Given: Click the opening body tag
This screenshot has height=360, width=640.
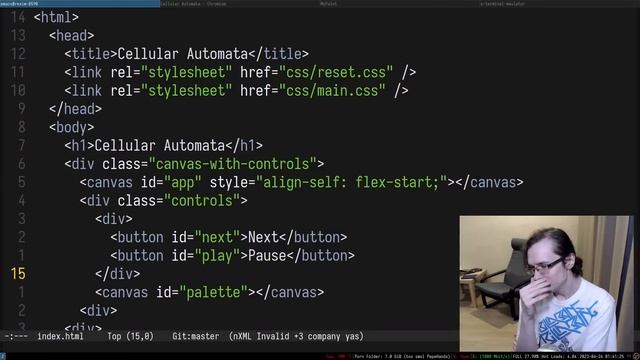Looking at the screenshot, I should coord(71,127).
